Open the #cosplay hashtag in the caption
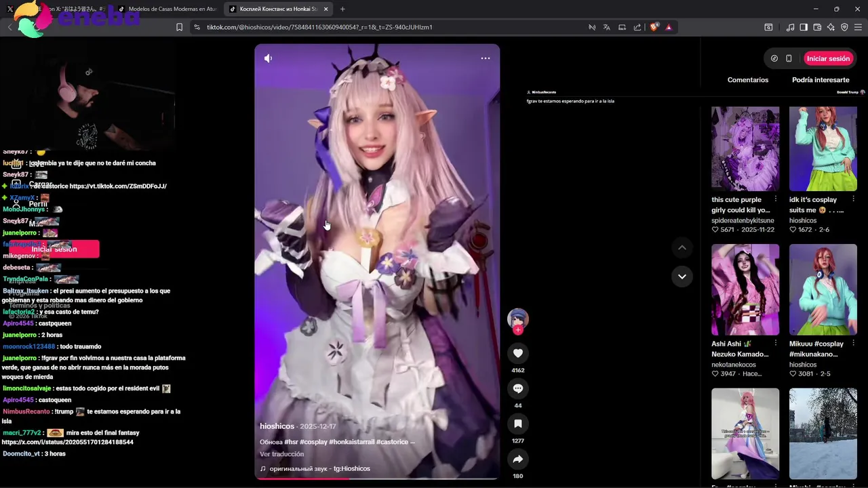Screen dimensions: 868x488 click(x=313, y=442)
